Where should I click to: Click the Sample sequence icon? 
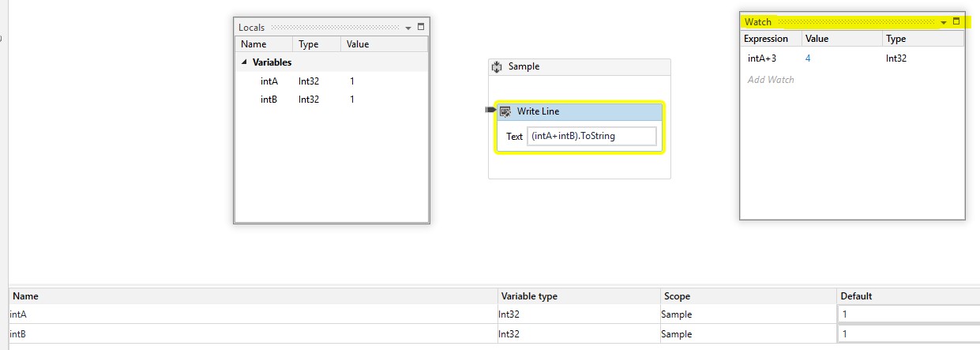click(497, 67)
